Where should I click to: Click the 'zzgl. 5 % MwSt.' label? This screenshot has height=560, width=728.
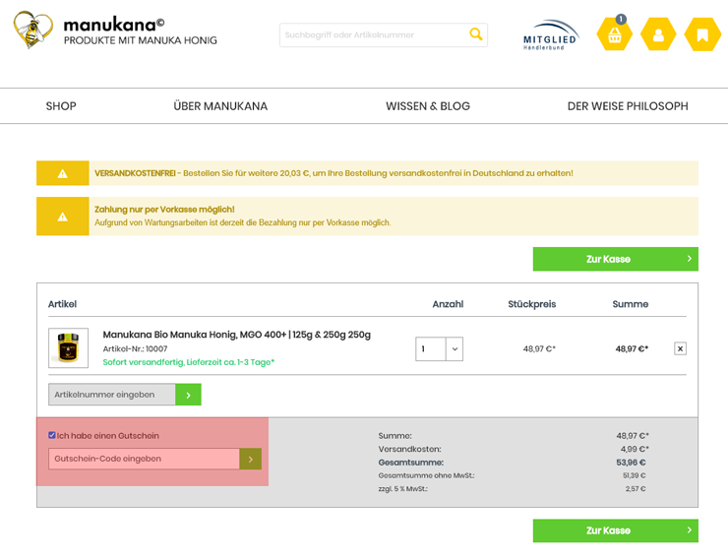coord(403,489)
